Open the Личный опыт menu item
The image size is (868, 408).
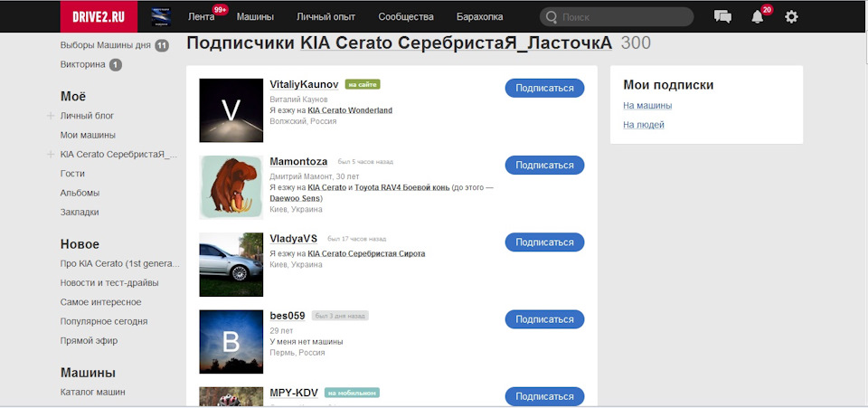tap(325, 17)
